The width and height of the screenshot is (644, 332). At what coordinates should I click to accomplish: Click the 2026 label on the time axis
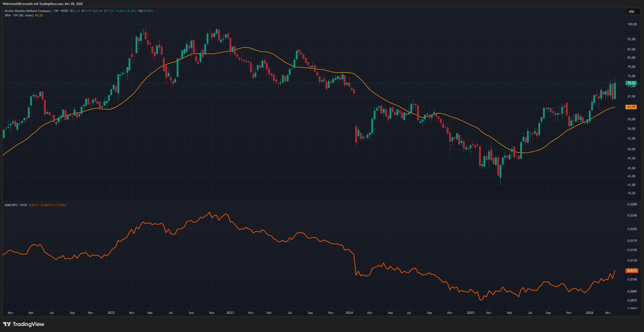[589, 313]
